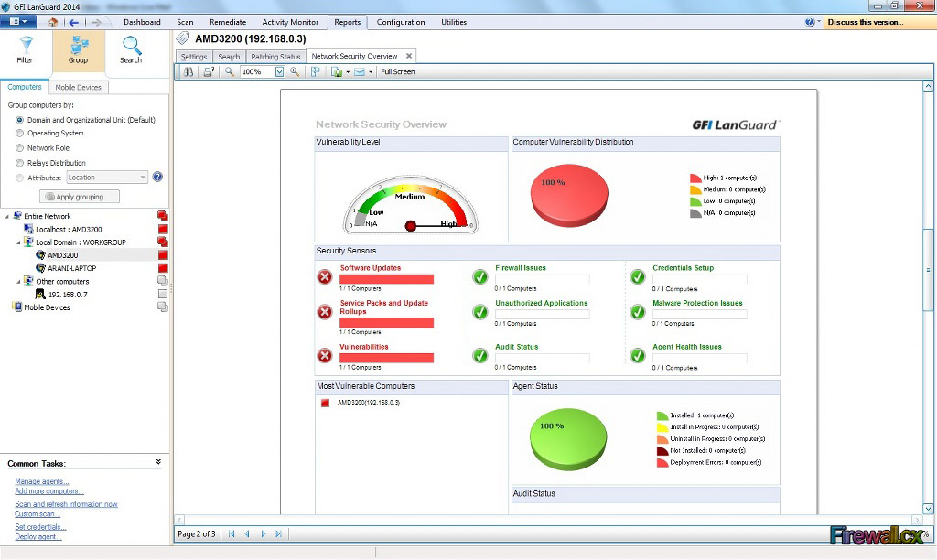This screenshot has height=560, width=937.
Task: Go to first report page
Action: click(232, 533)
